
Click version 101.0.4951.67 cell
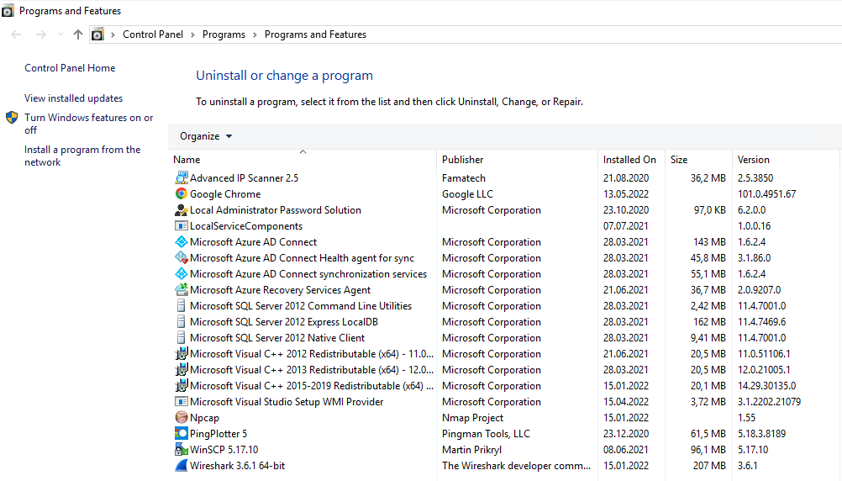click(x=767, y=194)
